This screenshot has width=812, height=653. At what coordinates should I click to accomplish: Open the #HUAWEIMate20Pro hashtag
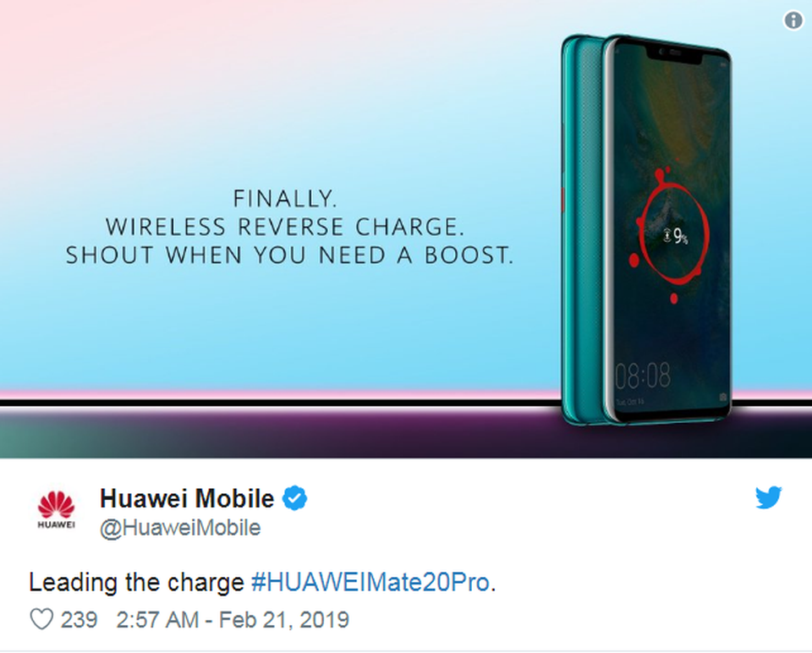(370, 583)
